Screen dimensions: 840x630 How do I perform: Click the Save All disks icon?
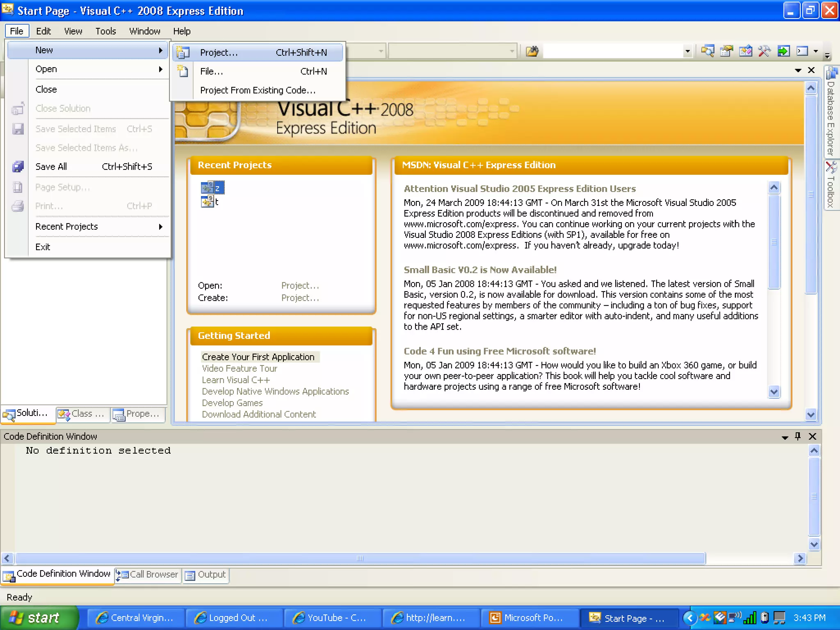(18, 167)
